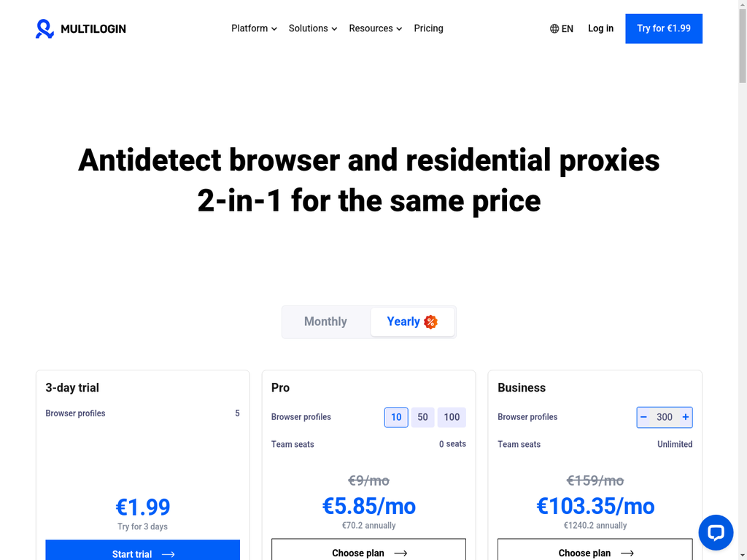Image resolution: width=747 pixels, height=560 pixels.
Task: Select 100 browser profiles on Pro plan
Action: click(x=452, y=417)
